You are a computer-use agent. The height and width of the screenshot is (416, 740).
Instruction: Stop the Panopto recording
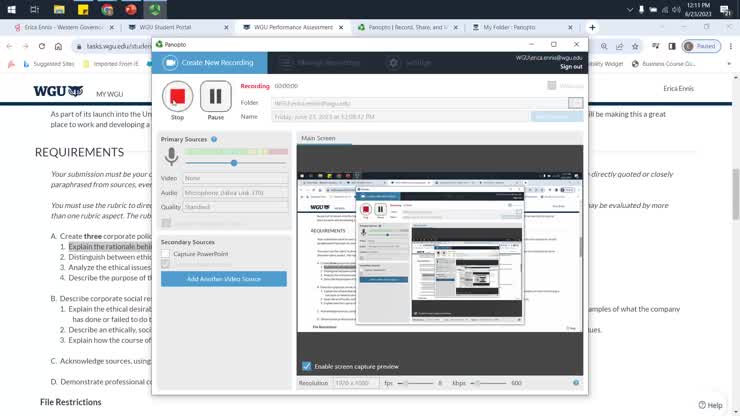pos(177,96)
